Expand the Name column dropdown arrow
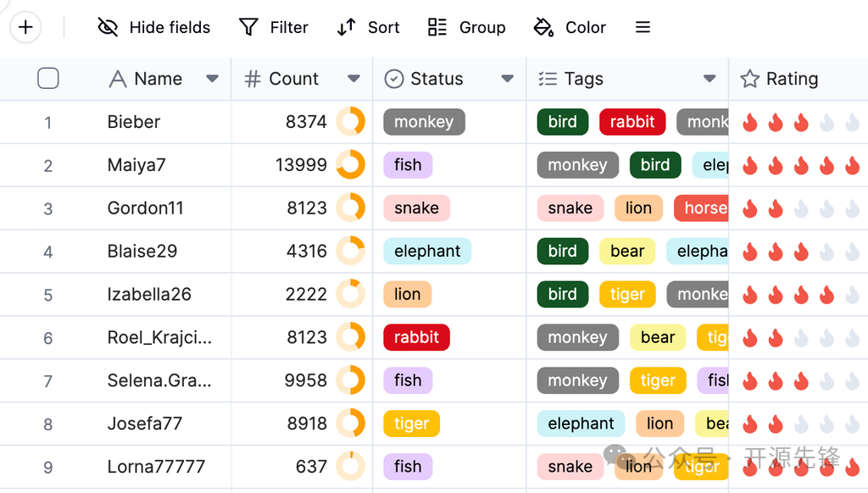Image resolution: width=868 pixels, height=493 pixels. 212,79
